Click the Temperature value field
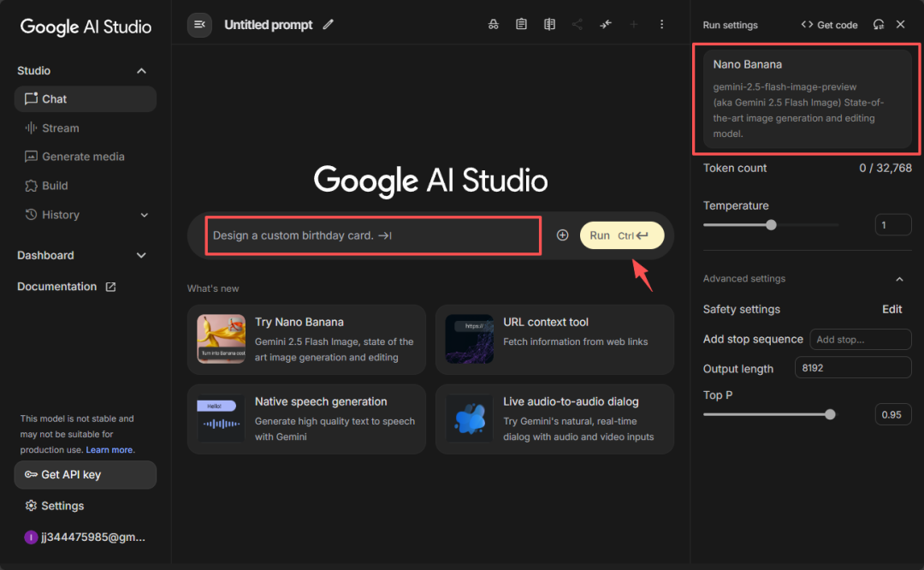The width and height of the screenshot is (924, 570). click(x=892, y=224)
